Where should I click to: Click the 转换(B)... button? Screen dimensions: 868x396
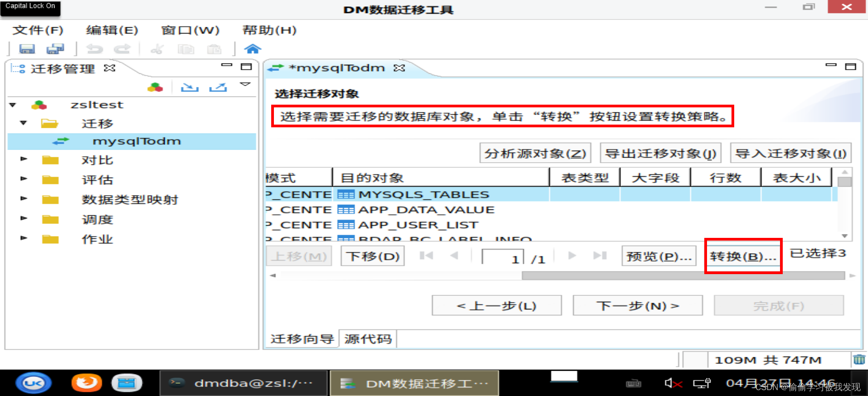click(743, 256)
